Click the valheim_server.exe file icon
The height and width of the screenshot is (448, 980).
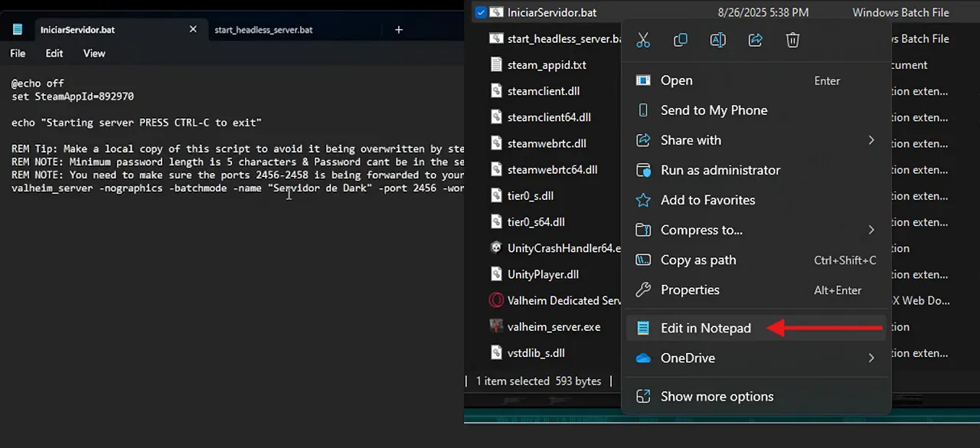pyautogui.click(x=496, y=326)
